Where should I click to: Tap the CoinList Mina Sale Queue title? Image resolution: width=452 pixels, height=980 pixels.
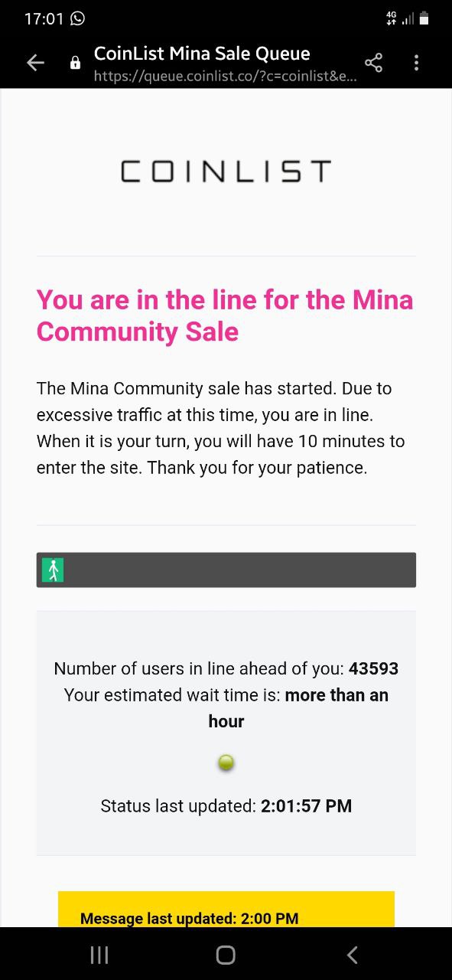(202, 54)
